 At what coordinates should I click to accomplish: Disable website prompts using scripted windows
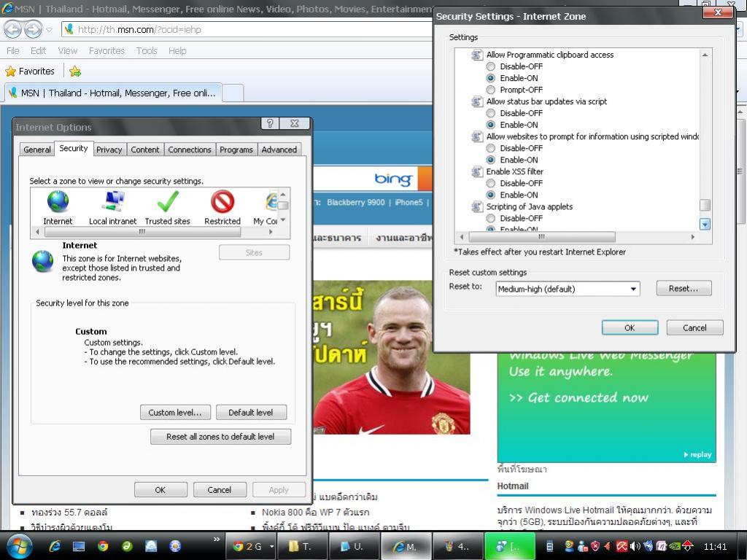point(491,148)
